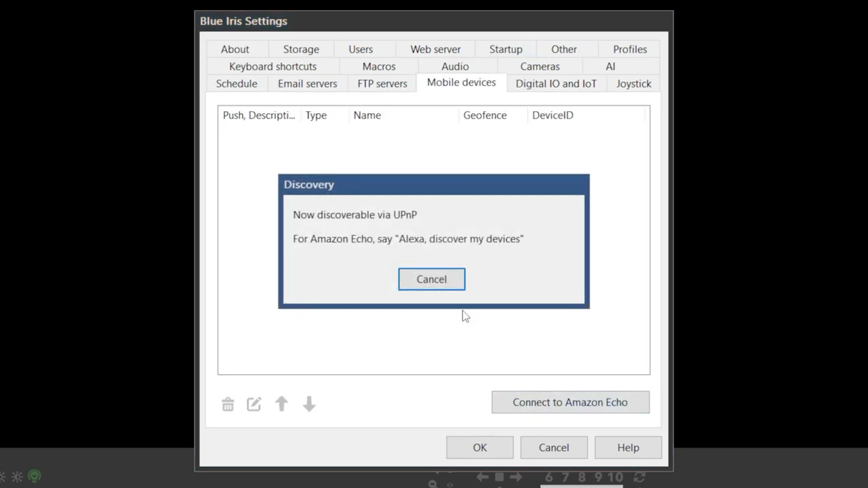Select Keyboard shortcuts tab

[x=273, y=66]
